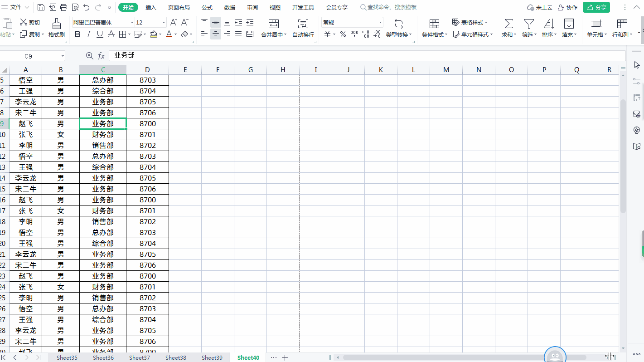Align cell content to top
The width and height of the screenshot is (644, 362).
[x=204, y=22]
